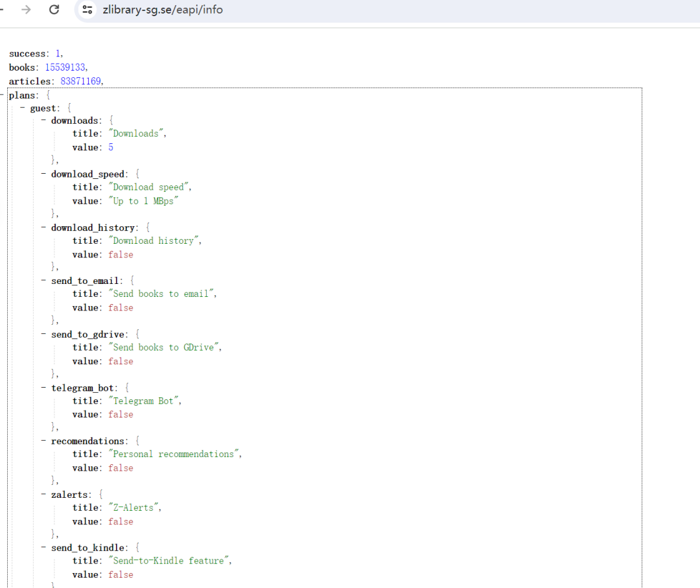Click the "Z-Alerts" title string
The image size is (700, 588).
click(134, 508)
